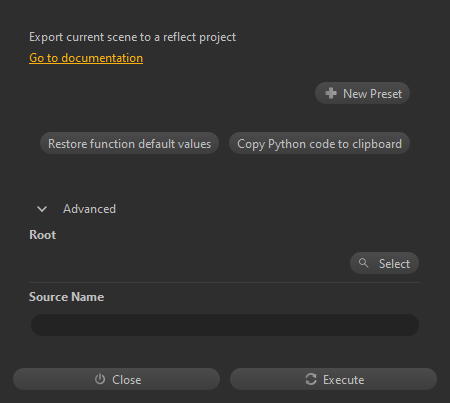Click the export description text
The width and height of the screenshot is (450, 403).
point(132,37)
